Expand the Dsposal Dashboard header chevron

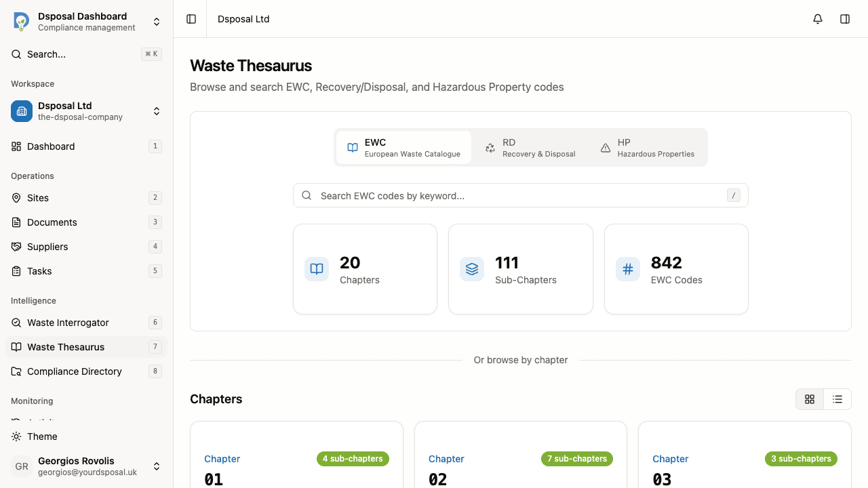[x=157, y=21]
